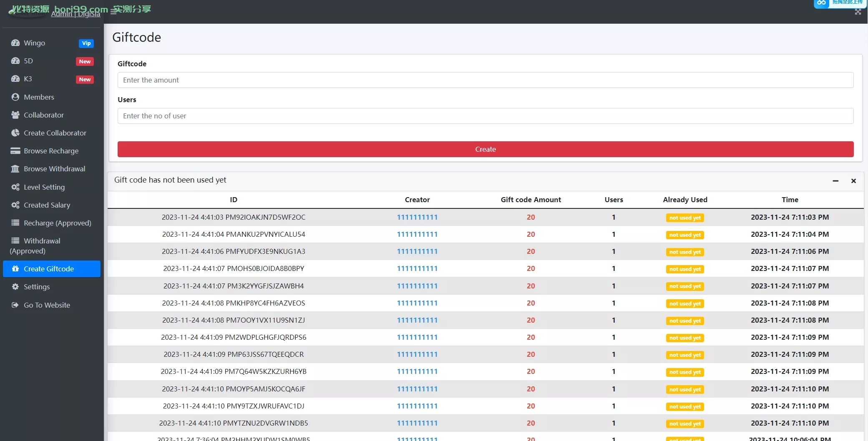Click creator link in PM92IOAKJN7D5WF2OC row

pyautogui.click(x=417, y=217)
